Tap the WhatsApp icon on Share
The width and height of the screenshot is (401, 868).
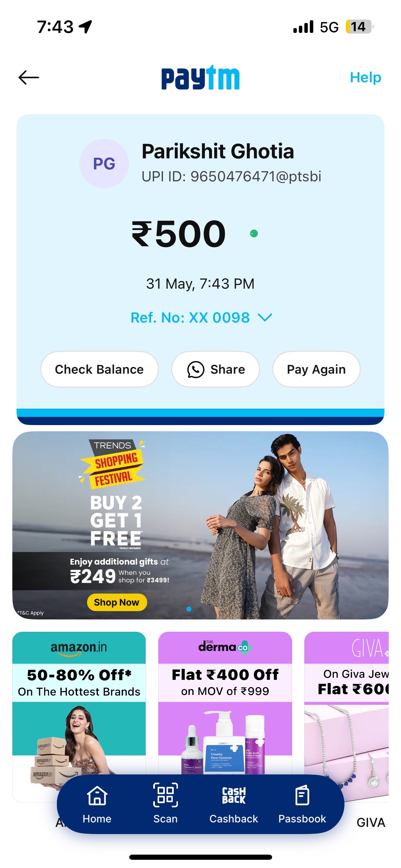(196, 370)
